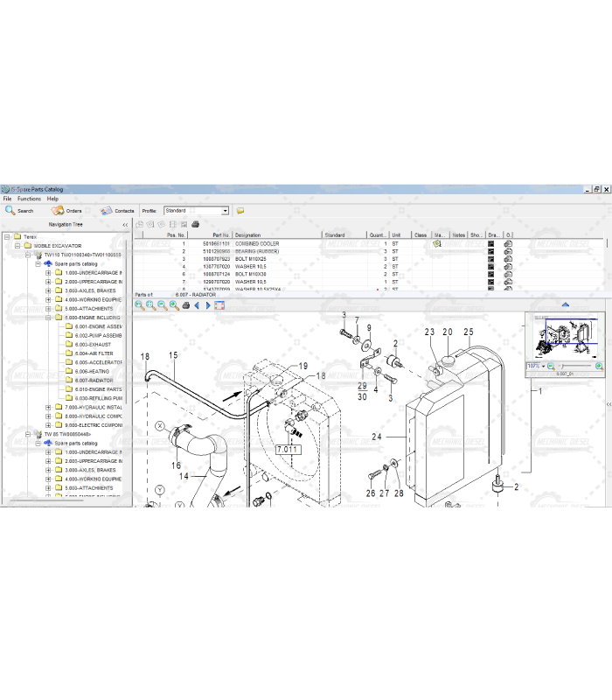Go to the next drawing with the right arrow
Image resolution: width=612 pixels, height=700 pixels.
pos(208,305)
